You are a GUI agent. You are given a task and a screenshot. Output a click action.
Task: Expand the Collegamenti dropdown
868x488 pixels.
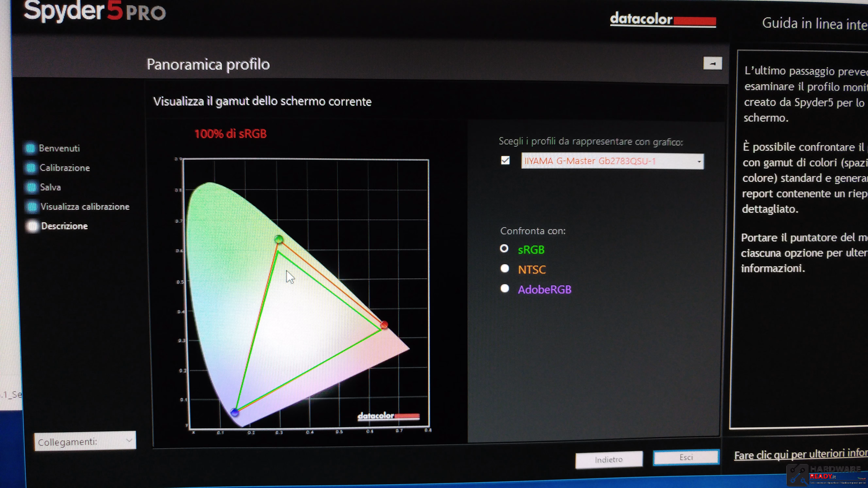pos(85,441)
